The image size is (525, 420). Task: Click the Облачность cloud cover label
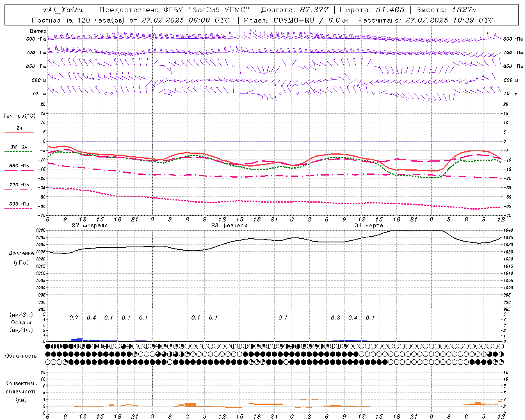click(21, 356)
